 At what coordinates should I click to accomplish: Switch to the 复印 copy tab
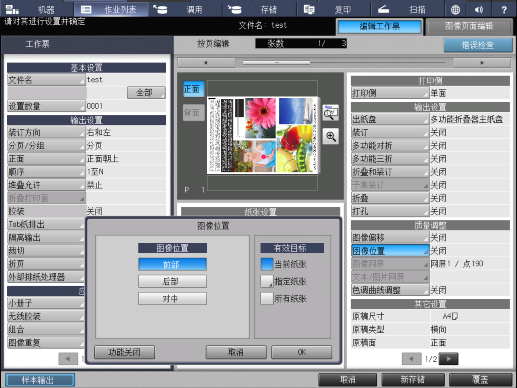click(334, 9)
